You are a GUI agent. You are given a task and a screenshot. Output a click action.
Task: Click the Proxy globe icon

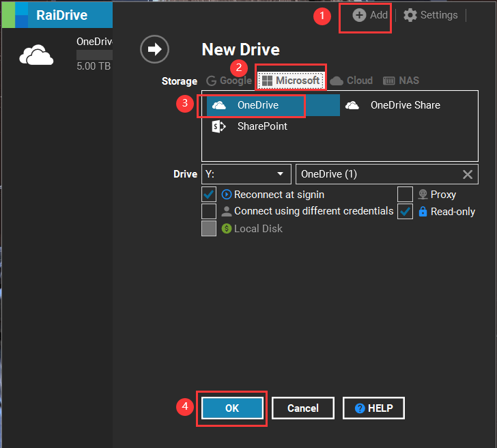(423, 195)
